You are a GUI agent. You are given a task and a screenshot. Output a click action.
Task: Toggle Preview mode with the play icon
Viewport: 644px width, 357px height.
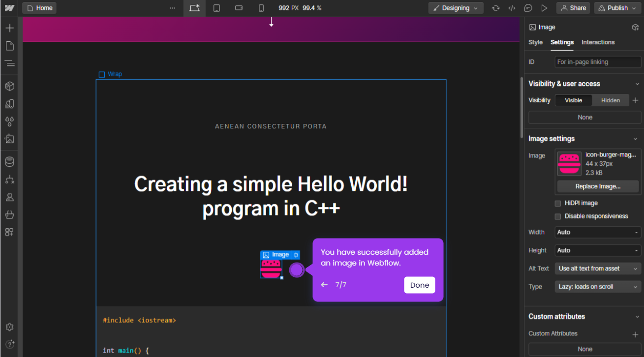click(x=544, y=8)
